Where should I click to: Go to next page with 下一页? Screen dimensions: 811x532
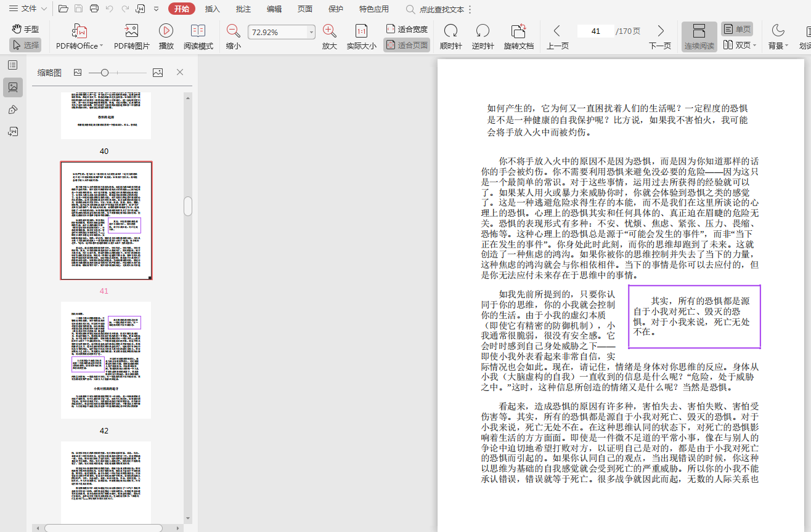coord(660,31)
